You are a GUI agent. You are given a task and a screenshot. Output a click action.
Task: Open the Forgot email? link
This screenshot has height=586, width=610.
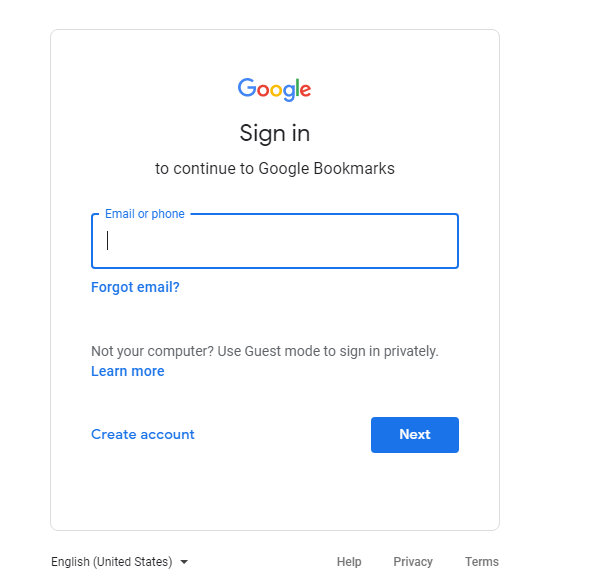pos(135,287)
